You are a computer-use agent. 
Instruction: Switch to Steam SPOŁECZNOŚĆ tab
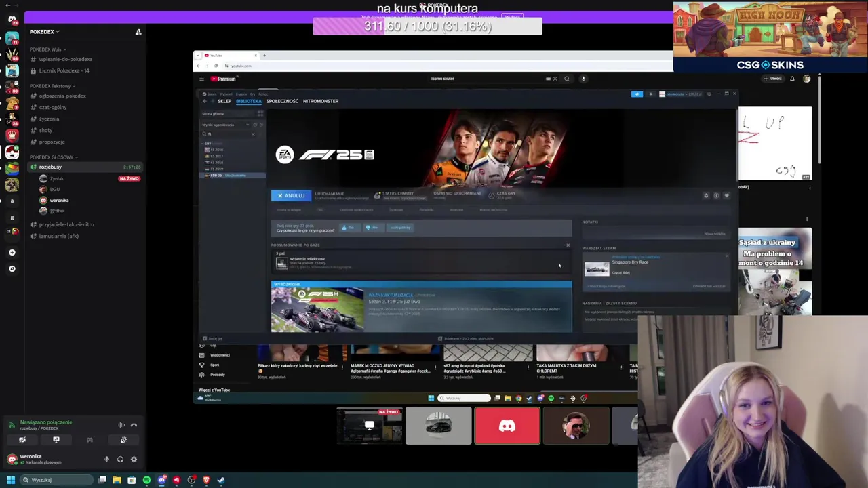coord(282,101)
